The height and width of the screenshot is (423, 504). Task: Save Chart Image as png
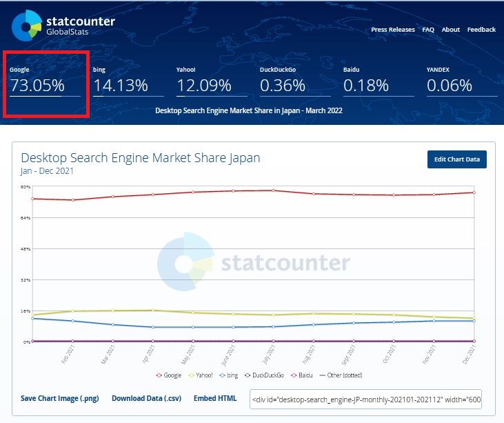(x=60, y=398)
